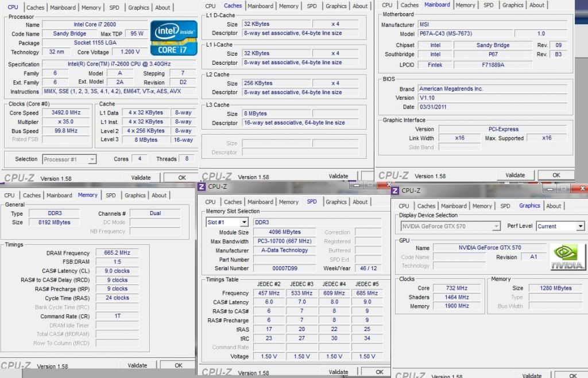Click the Z app icon in the Graphics window title bar
The width and height of the screenshot is (588, 378).
[x=395, y=190]
